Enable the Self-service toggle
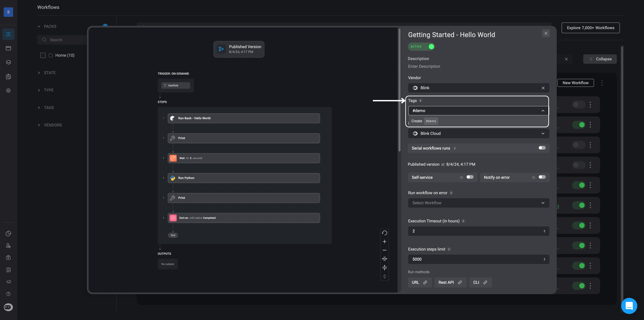 coord(470,177)
